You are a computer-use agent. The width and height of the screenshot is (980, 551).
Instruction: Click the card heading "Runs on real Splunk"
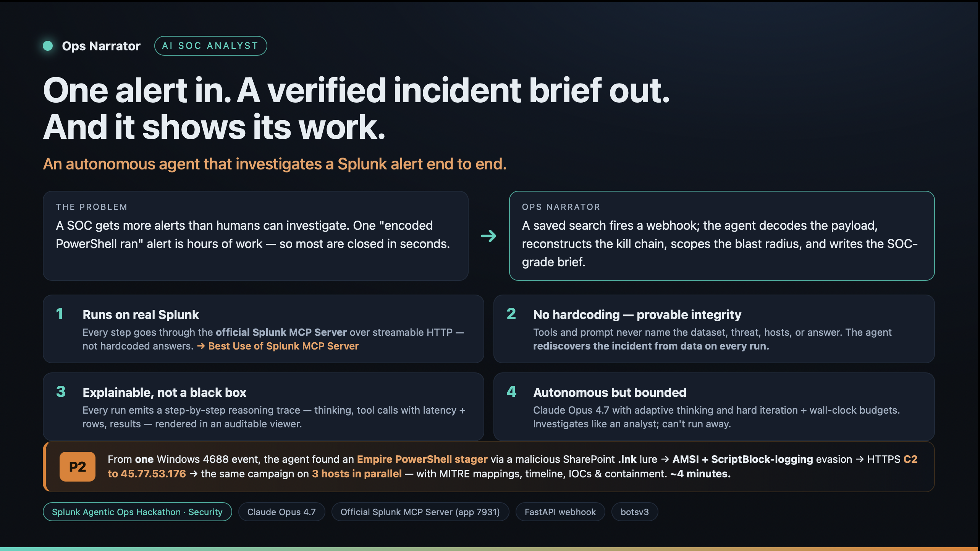(141, 315)
